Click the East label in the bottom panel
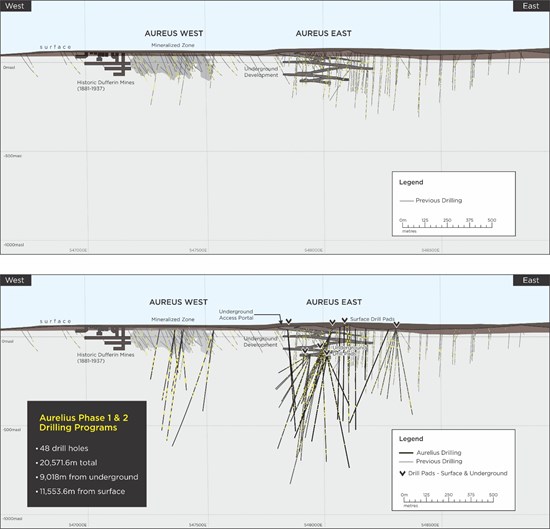The height and width of the screenshot is (529, 550). coord(531,280)
